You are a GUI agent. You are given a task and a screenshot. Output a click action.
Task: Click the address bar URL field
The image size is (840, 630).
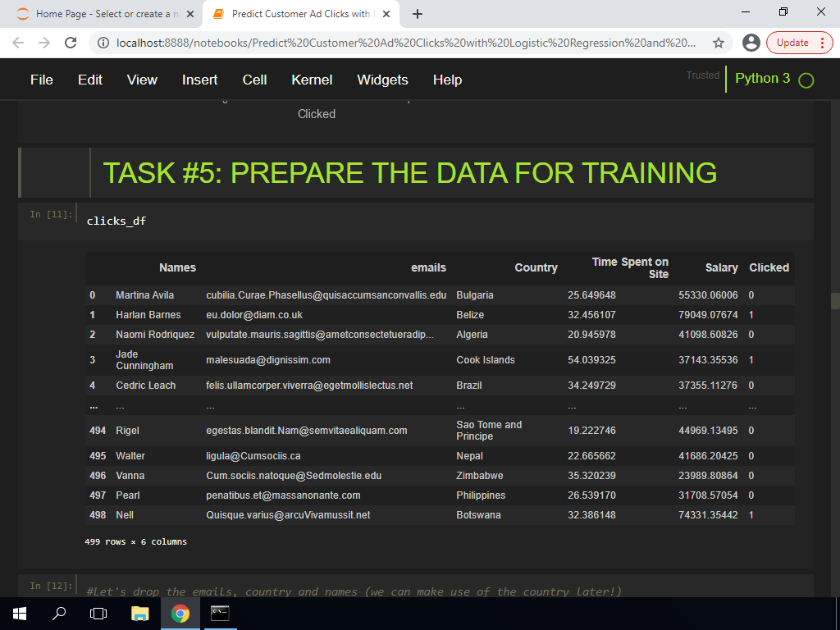pos(405,43)
